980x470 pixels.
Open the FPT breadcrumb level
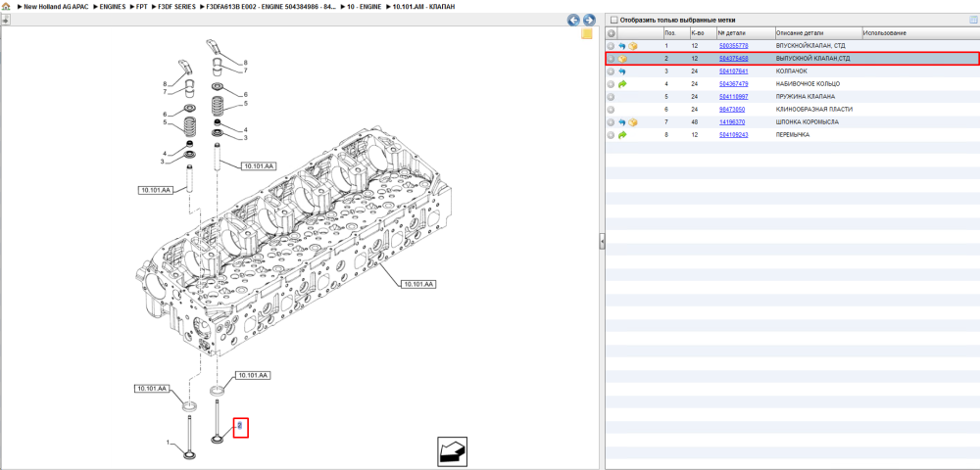[141, 6]
